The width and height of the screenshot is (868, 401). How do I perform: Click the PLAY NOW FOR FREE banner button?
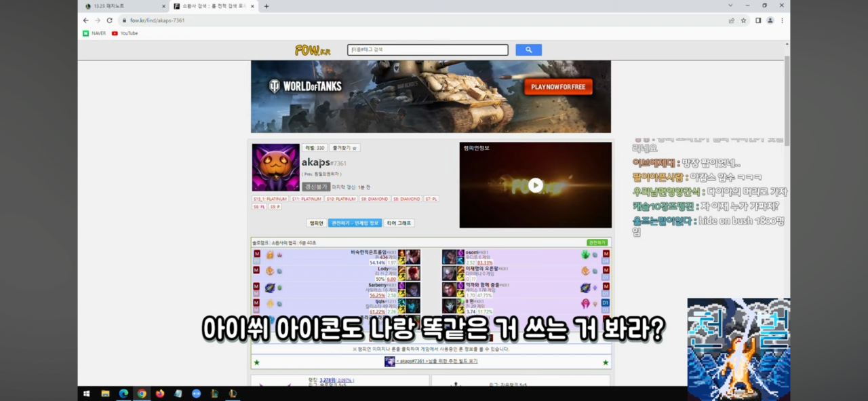coord(558,87)
